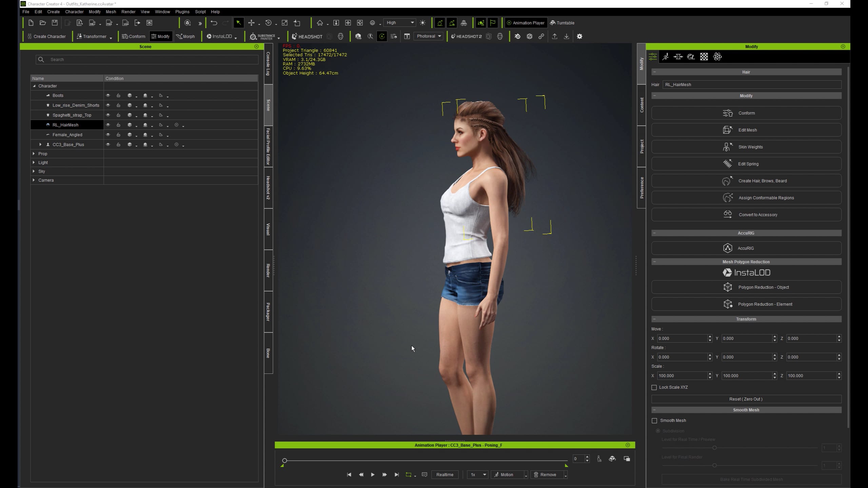Click the AccuRIG button icon

point(727,248)
